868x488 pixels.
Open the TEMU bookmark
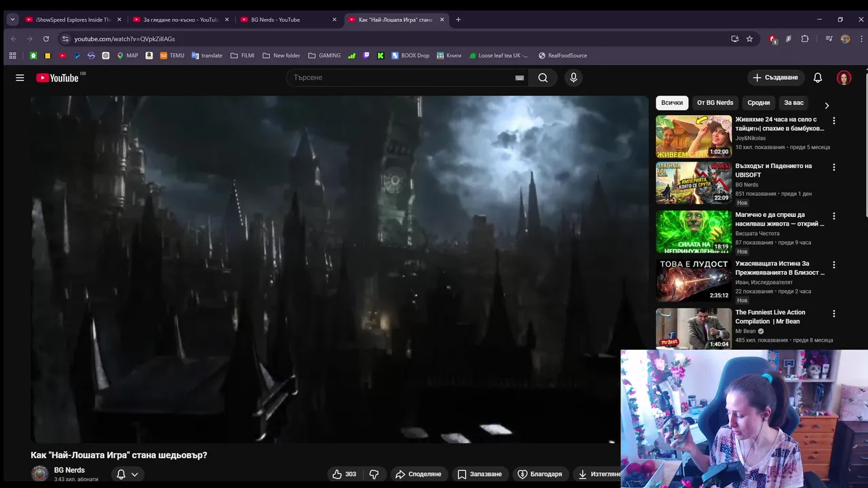click(x=172, y=56)
